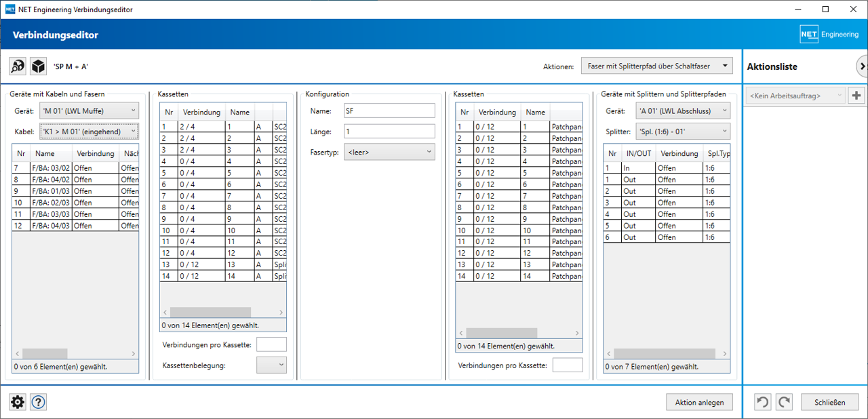Select right Kassetten row 7 Patchpanel
Viewport: 868px width, 419px height.
[x=519, y=196]
